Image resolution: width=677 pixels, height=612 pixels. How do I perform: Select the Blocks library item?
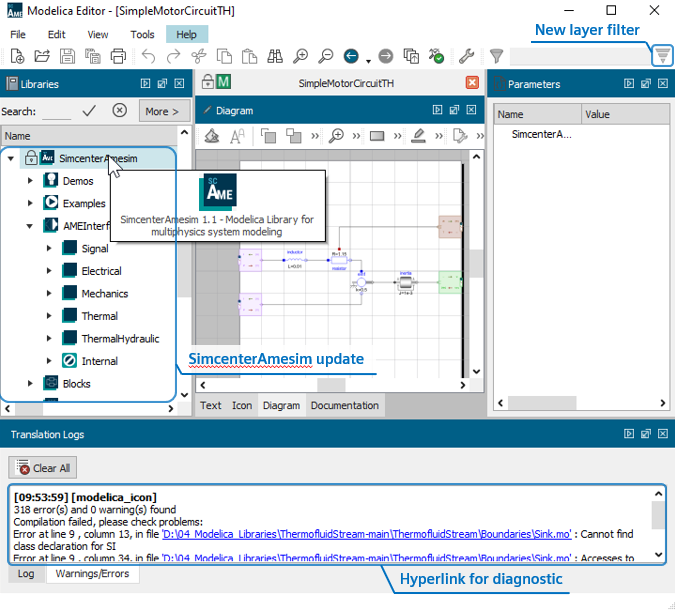[x=76, y=384]
